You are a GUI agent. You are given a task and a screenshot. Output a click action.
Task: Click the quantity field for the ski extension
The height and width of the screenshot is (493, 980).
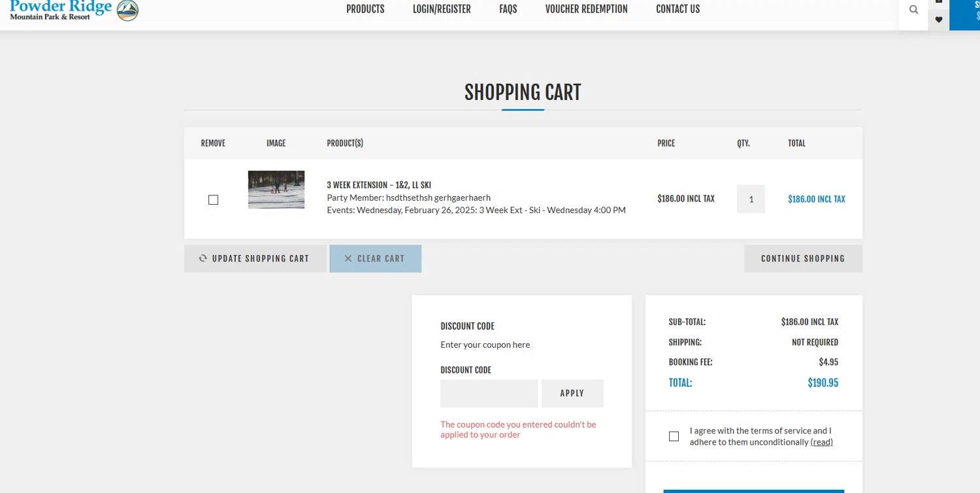751,199
